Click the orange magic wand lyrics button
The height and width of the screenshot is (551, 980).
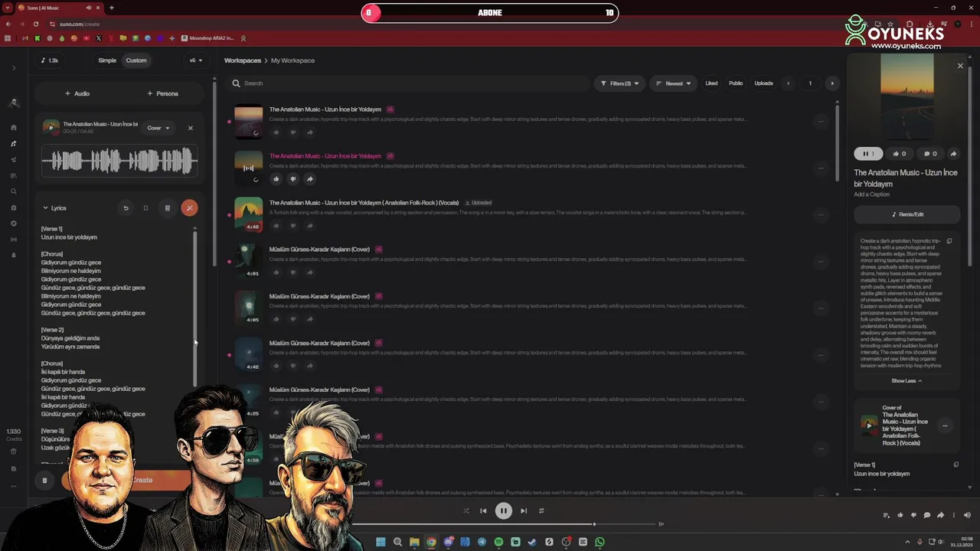(x=189, y=208)
